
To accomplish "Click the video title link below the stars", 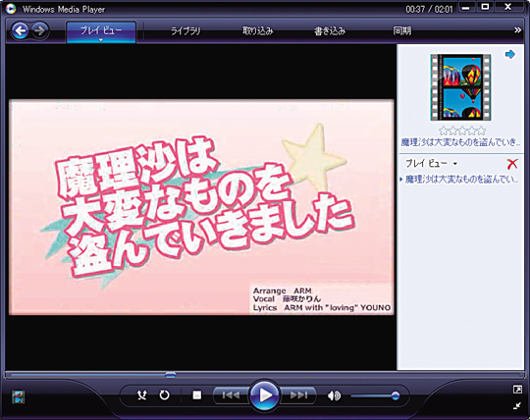I will click(x=460, y=142).
